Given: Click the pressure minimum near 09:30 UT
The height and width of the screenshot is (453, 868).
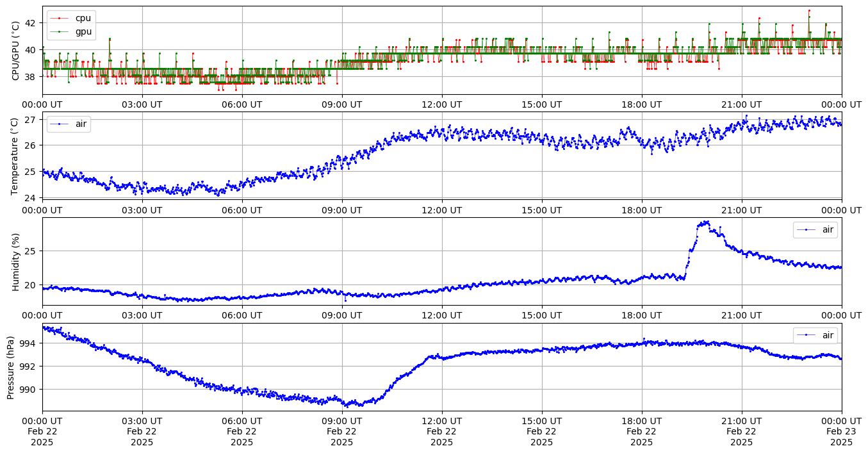Looking at the screenshot, I should [x=347, y=406].
